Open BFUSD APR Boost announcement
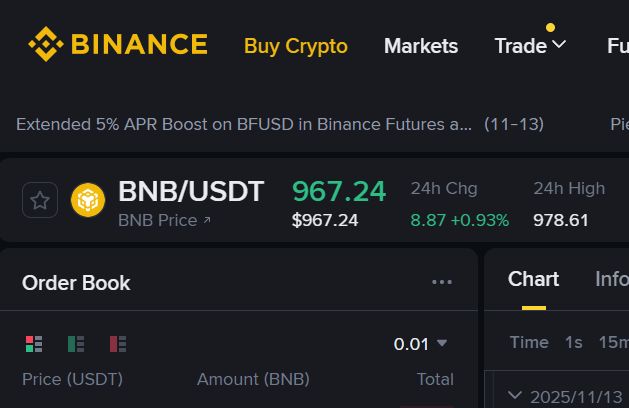Viewport: 629px width, 408px height. coord(244,124)
